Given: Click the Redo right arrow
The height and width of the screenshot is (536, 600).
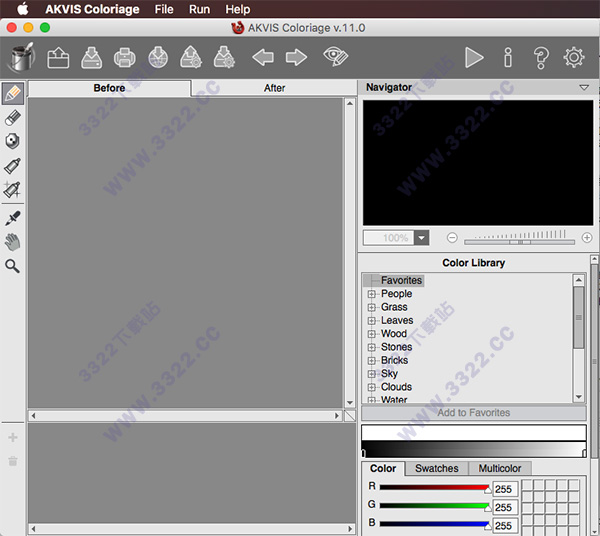Looking at the screenshot, I should point(296,57).
